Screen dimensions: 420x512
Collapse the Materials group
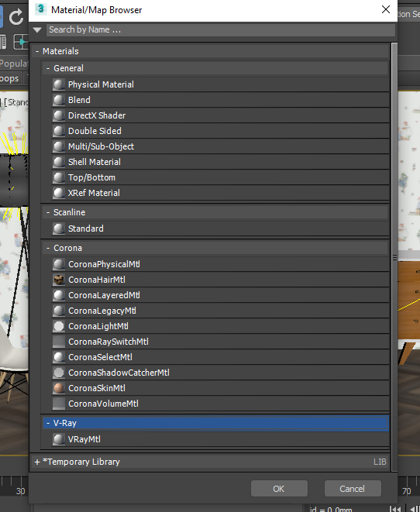click(37, 51)
